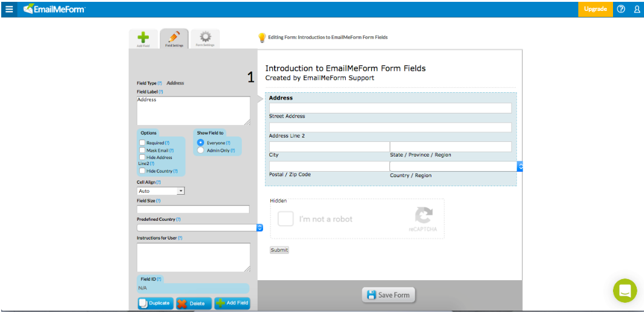The image size is (644, 313).
Task: Open the user account icon
Action: tap(637, 9)
